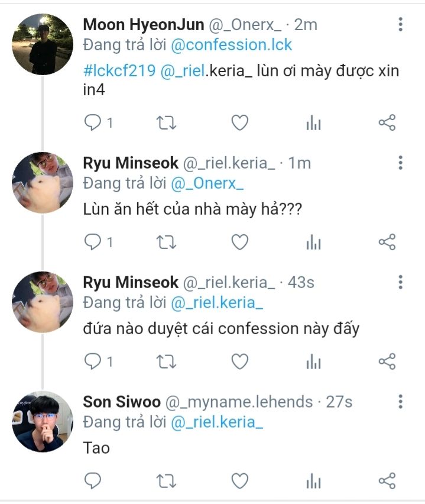Like Moon HyeonJun's tweet
The image size is (425, 504).
[239, 122]
